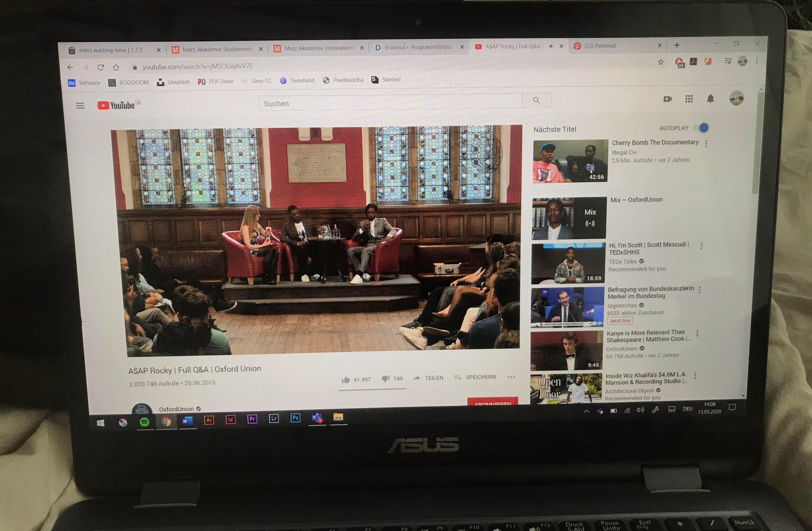This screenshot has width=812, height=531.
Task: Open the Pixelbuddha bookmark
Action: coord(343,80)
